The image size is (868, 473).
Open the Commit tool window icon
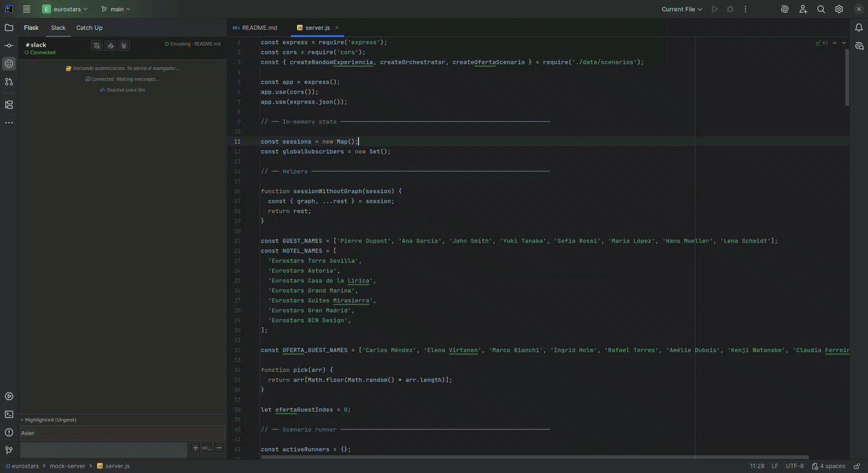click(x=9, y=45)
